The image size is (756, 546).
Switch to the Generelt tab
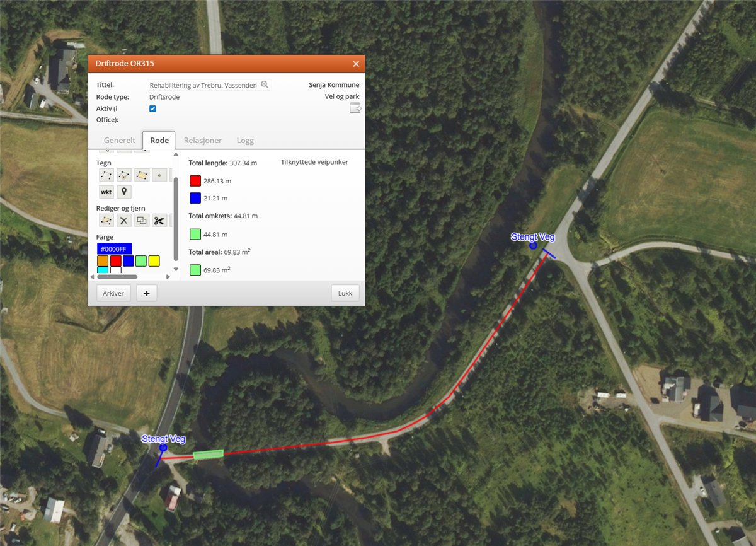(x=119, y=141)
